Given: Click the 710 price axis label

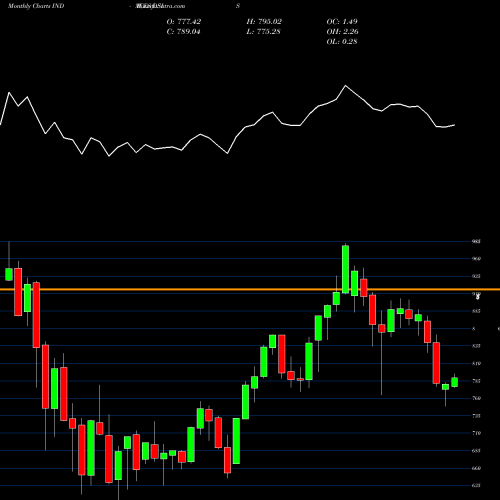Looking at the screenshot, I should [476, 433].
